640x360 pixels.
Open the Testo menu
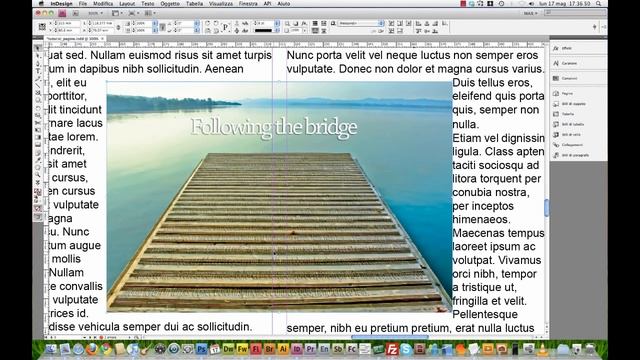tap(148, 4)
